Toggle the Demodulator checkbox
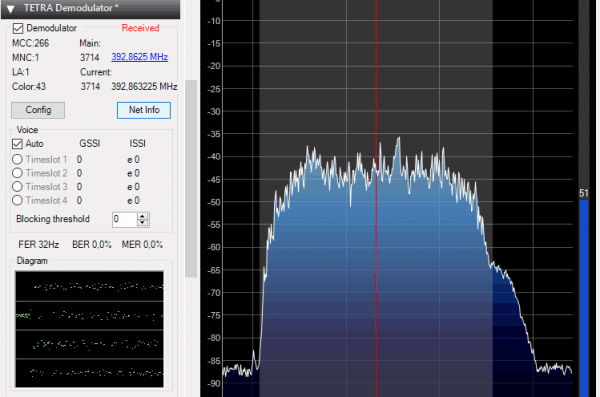This screenshot has width=600, height=397. pyautogui.click(x=18, y=28)
